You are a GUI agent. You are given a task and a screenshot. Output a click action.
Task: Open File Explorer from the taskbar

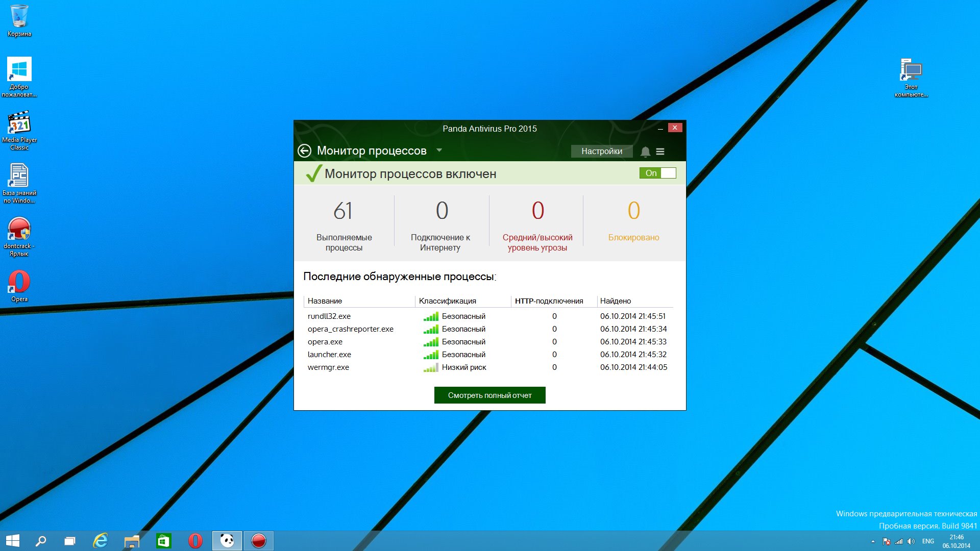pos(132,541)
